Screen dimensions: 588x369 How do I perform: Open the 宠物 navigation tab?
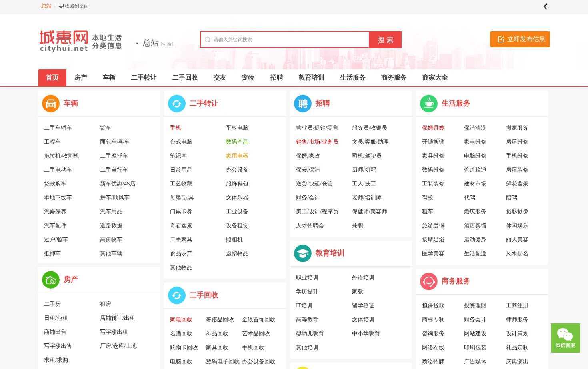coord(248,78)
